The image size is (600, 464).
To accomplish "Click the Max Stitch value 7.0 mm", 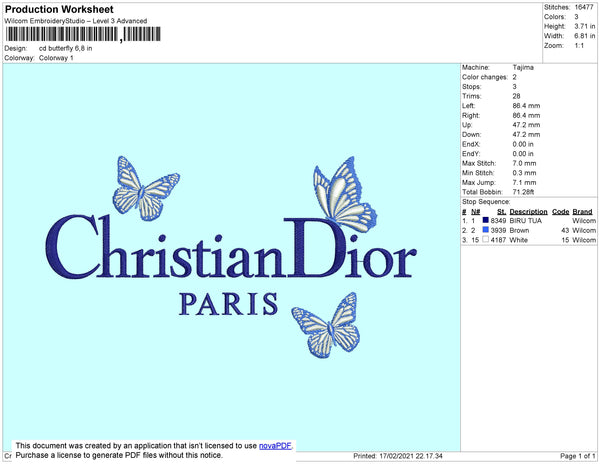I will pyautogui.click(x=524, y=163).
